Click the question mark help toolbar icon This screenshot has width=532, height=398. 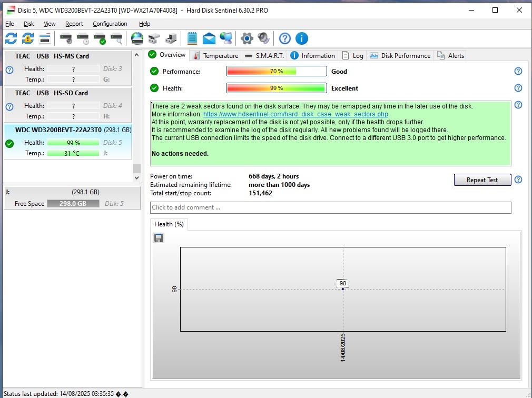point(284,38)
